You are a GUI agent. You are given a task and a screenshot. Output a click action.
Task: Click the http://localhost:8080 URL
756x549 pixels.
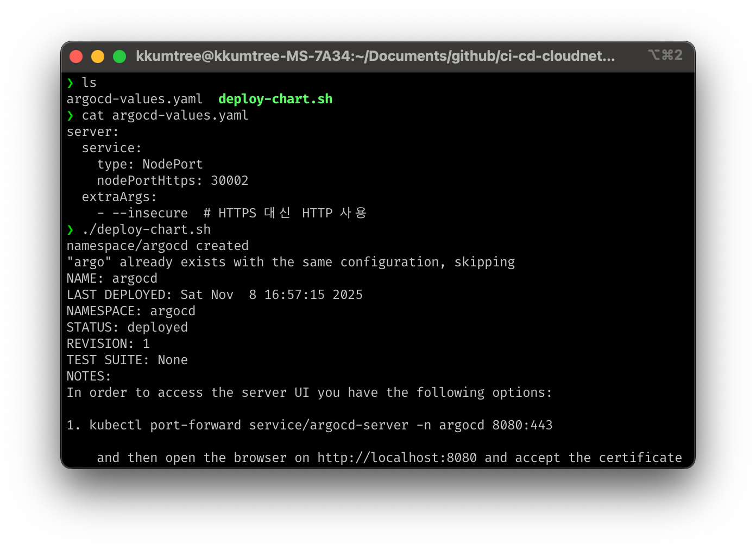click(x=397, y=458)
